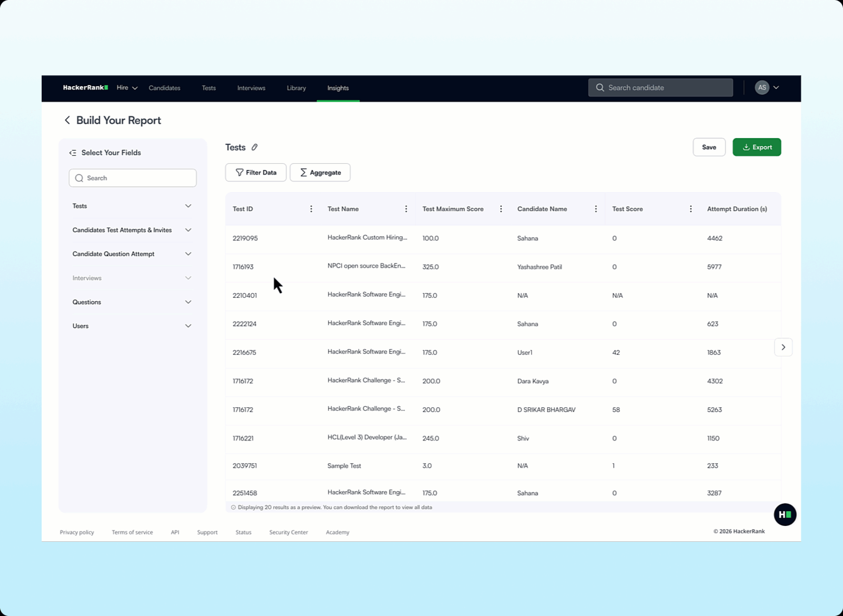The width and height of the screenshot is (843, 616).
Task: Expand Candidate Question Attempt group
Action: click(132, 254)
